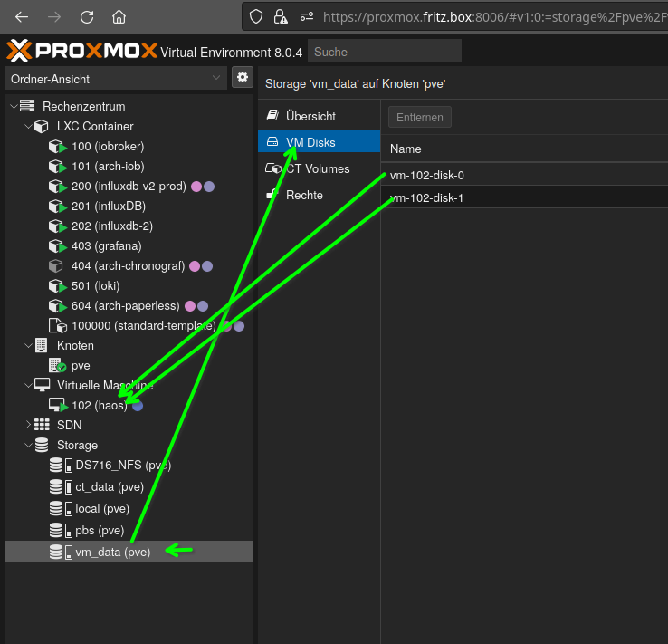The image size is (668, 644).
Task: Click the Proxmox logo
Action: click(x=81, y=51)
